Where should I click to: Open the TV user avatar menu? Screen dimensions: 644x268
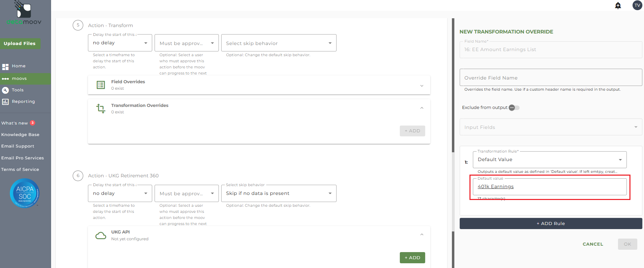[x=637, y=5]
